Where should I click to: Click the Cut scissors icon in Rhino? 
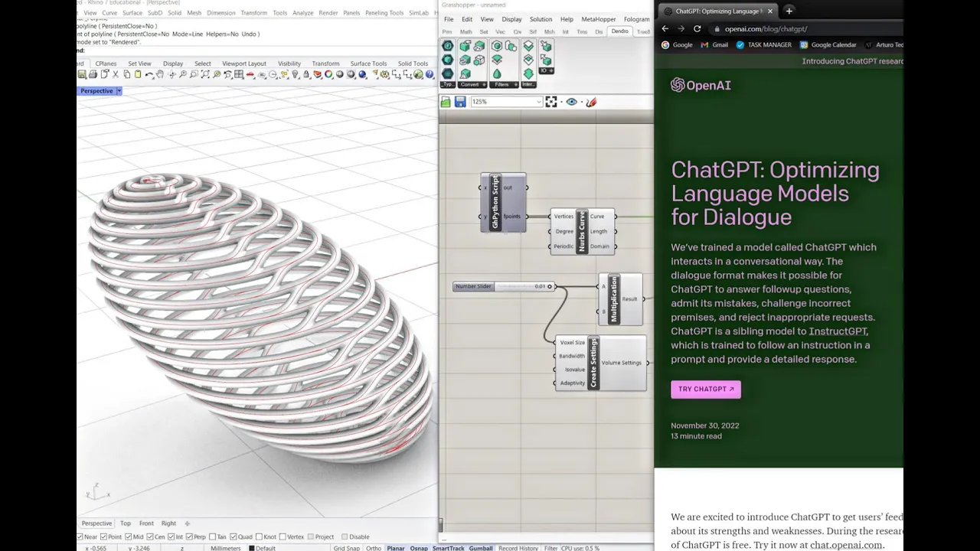[116, 74]
